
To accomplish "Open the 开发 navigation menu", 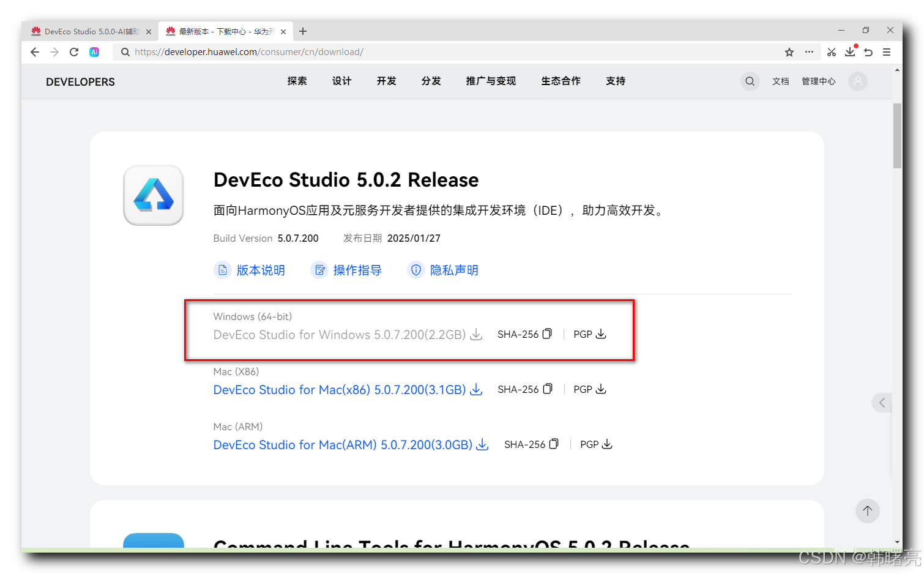I will click(x=387, y=81).
